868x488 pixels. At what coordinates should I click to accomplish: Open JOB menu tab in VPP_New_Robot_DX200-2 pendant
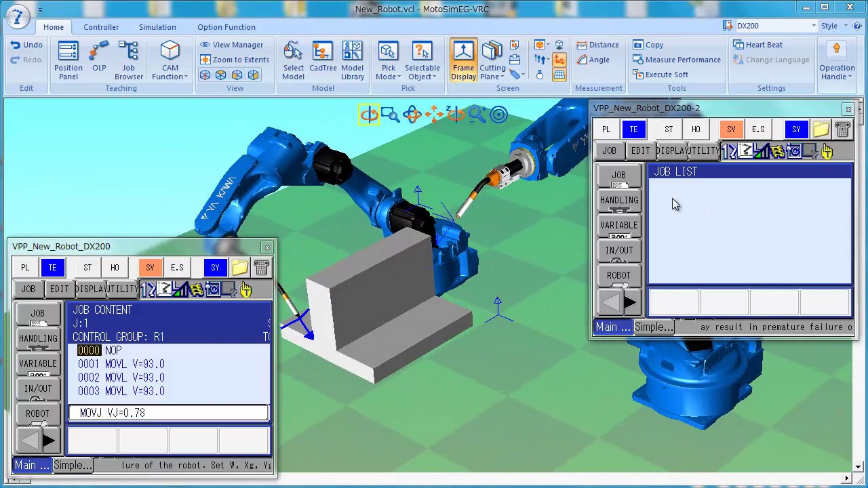[x=610, y=150]
